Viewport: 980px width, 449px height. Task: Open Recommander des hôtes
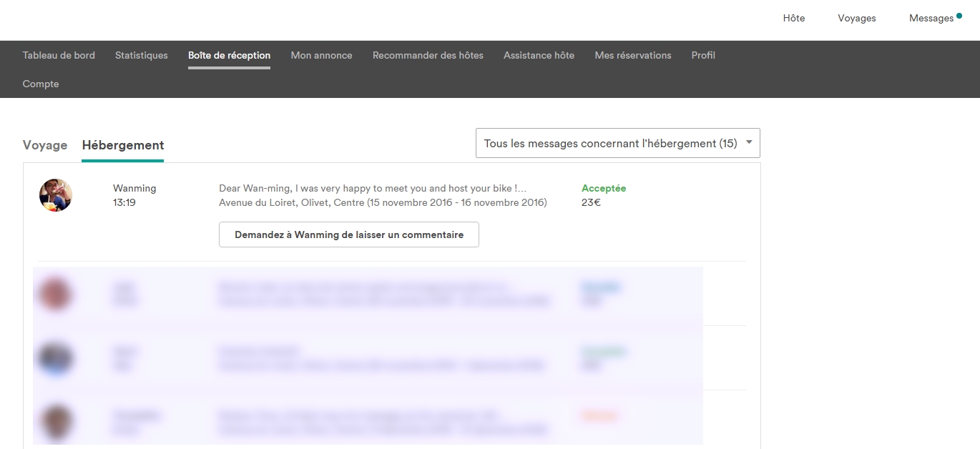coord(428,55)
